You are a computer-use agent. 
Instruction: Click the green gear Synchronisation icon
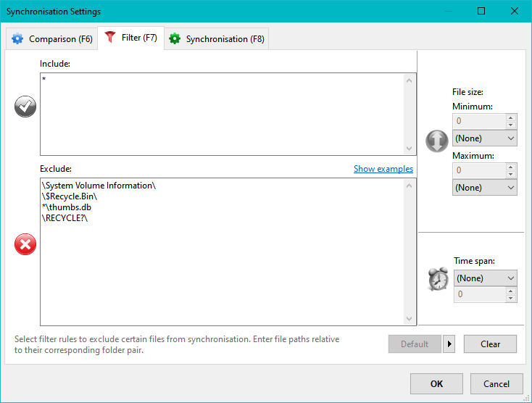tap(175, 38)
